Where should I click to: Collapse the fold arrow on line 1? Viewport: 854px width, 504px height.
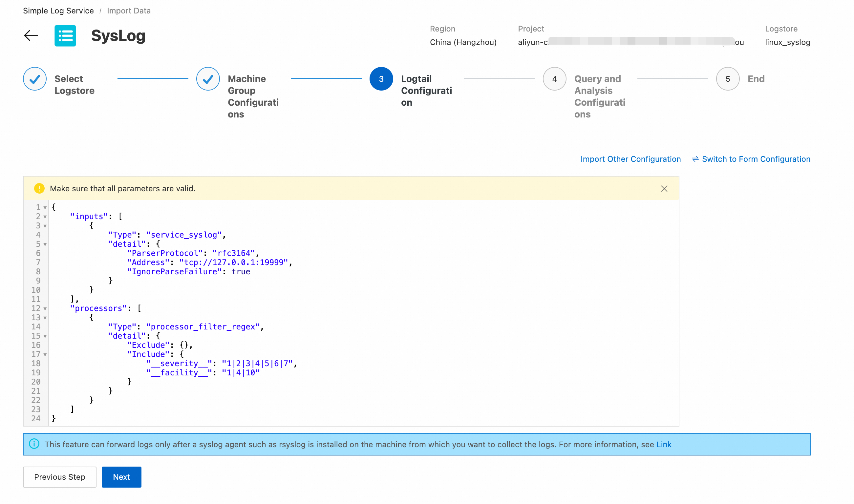click(x=45, y=208)
